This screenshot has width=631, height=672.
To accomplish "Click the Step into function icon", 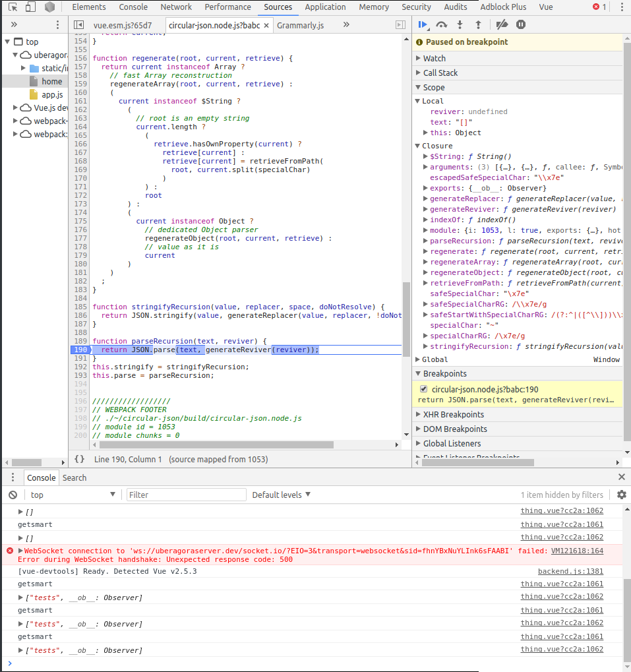I will click(x=460, y=25).
